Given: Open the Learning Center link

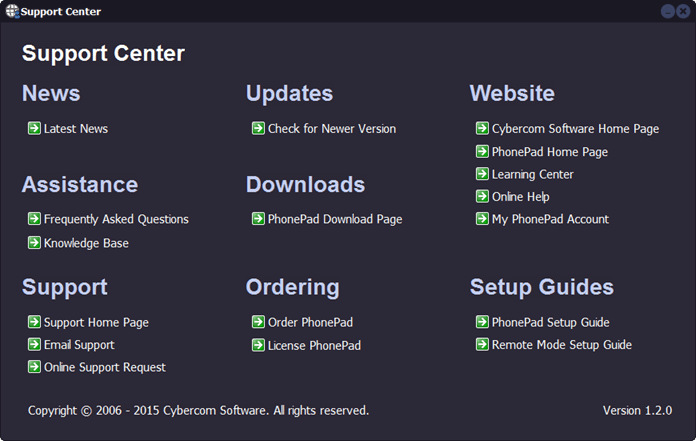Looking at the screenshot, I should (x=533, y=174).
